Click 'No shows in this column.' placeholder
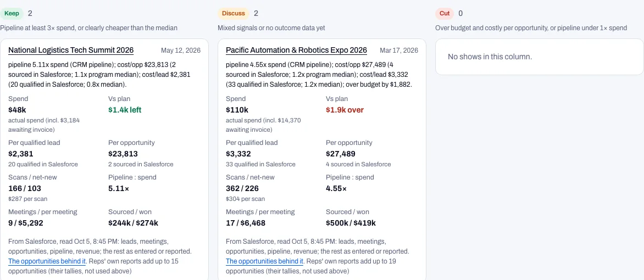Viewport: 644px width, 280px height. click(x=490, y=57)
